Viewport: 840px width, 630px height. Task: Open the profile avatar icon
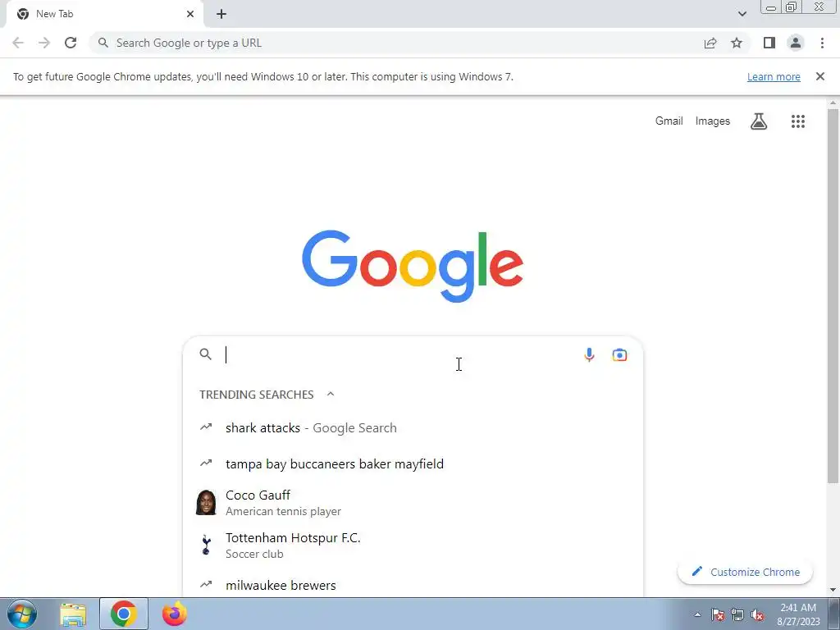pos(796,43)
